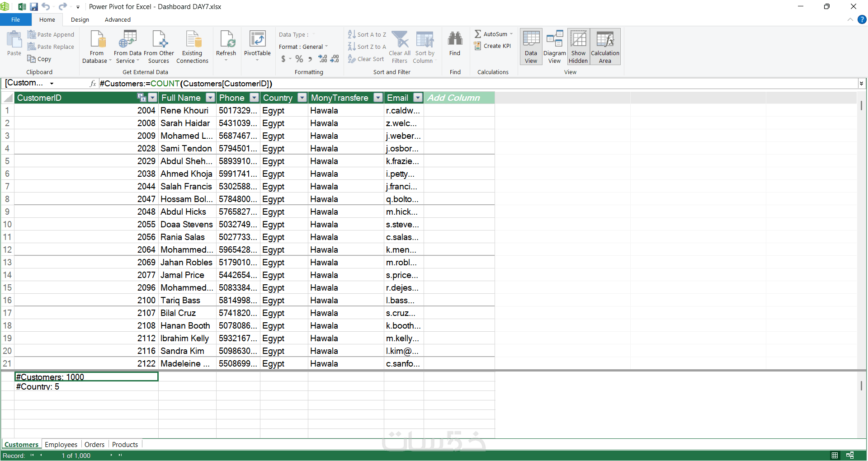This screenshot has height=461, width=868.
Task: Go to previous record
Action: (x=41, y=455)
